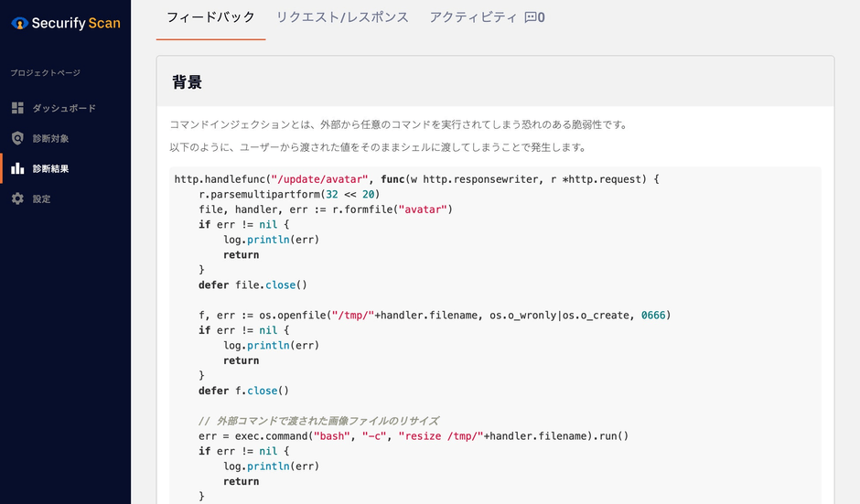Switch to the リクエスト/レスポンス tab
The height and width of the screenshot is (504, 860).
pos(342,16)
